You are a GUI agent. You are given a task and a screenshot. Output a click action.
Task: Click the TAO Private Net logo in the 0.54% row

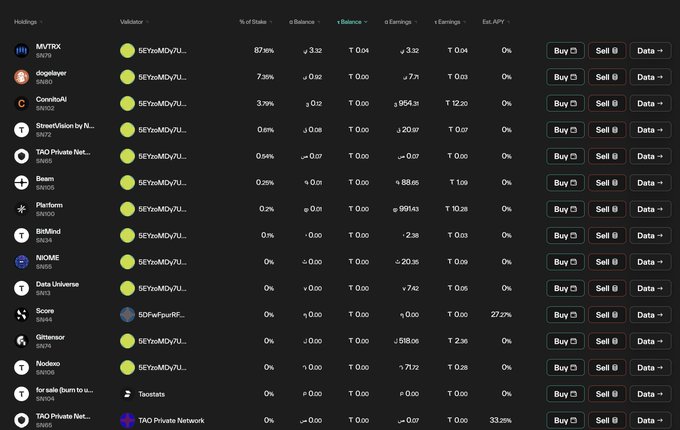click(x=21, y=156)
